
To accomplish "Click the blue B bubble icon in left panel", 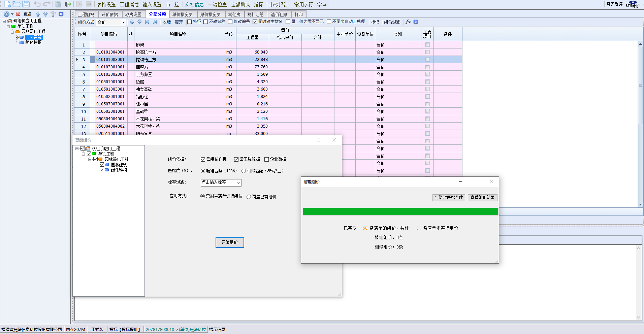I will point(61,14).
